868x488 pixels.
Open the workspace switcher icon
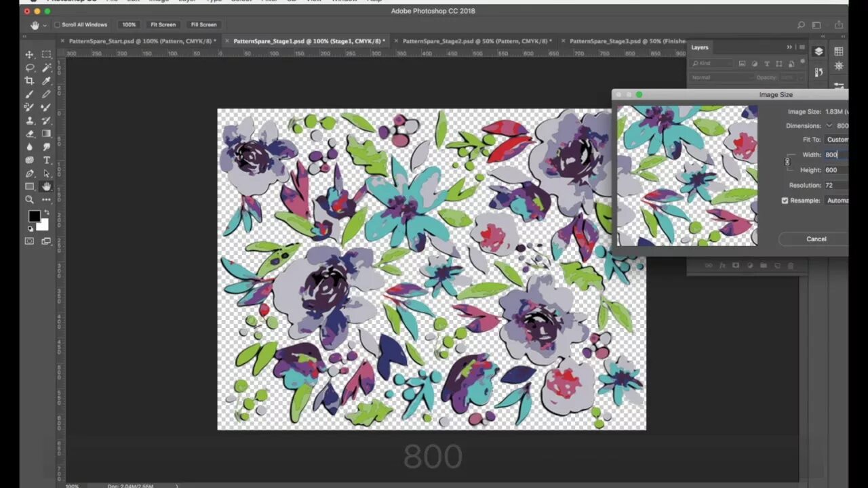817,25
